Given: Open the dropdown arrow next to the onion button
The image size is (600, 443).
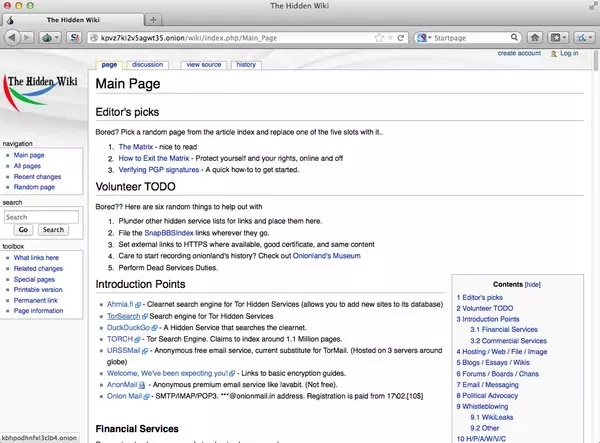Looking at the screenshot, I should [57, 37].
